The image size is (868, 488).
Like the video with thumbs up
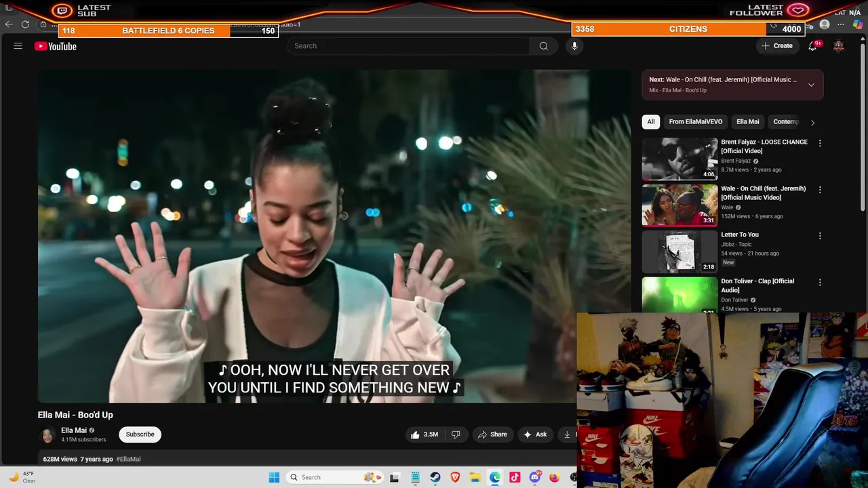424,434
